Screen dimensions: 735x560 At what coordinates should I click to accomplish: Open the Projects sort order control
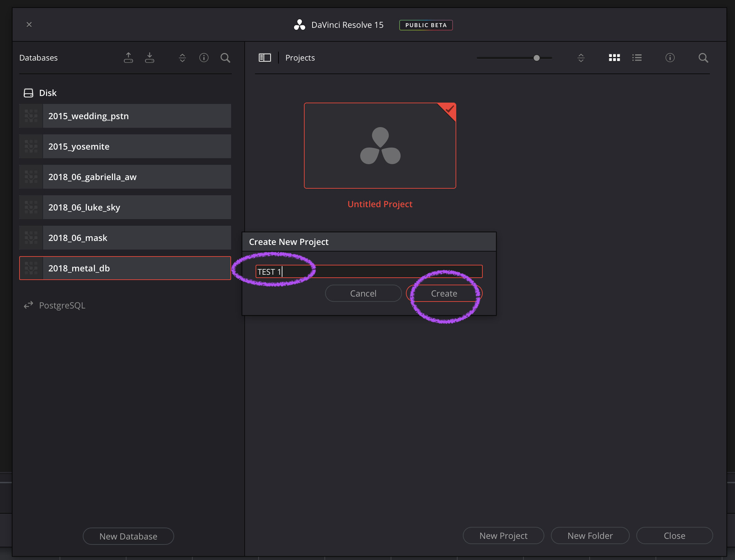pos(581,58)
